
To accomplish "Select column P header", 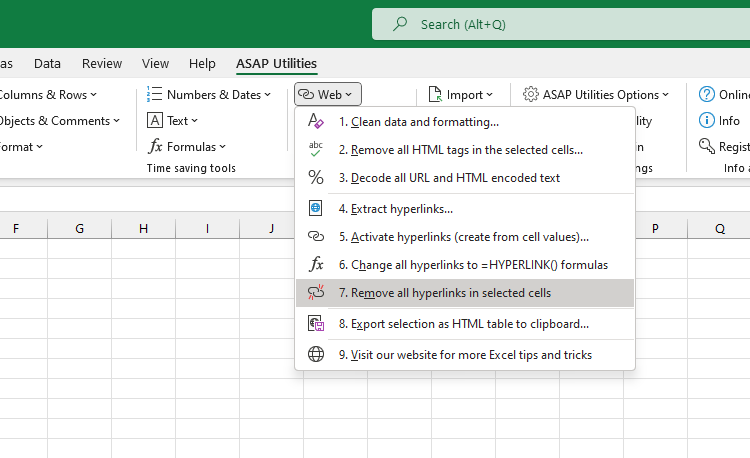I will tap(655, 229).
